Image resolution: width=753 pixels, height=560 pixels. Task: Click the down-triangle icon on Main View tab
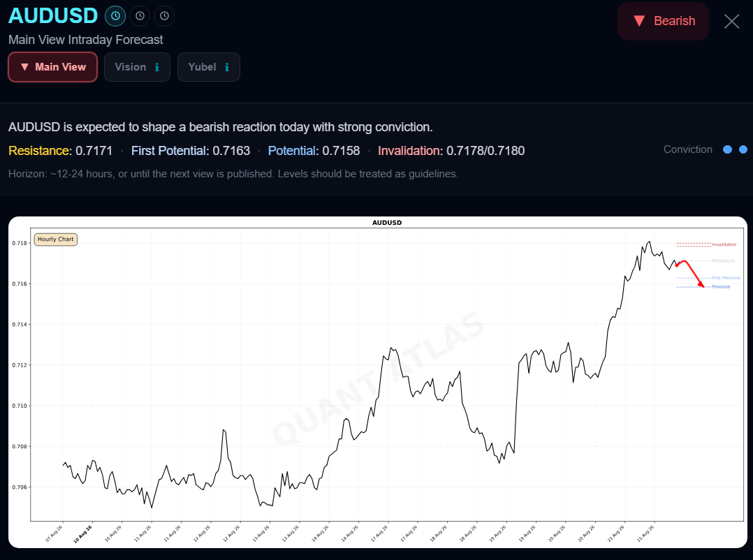[25, 67]
